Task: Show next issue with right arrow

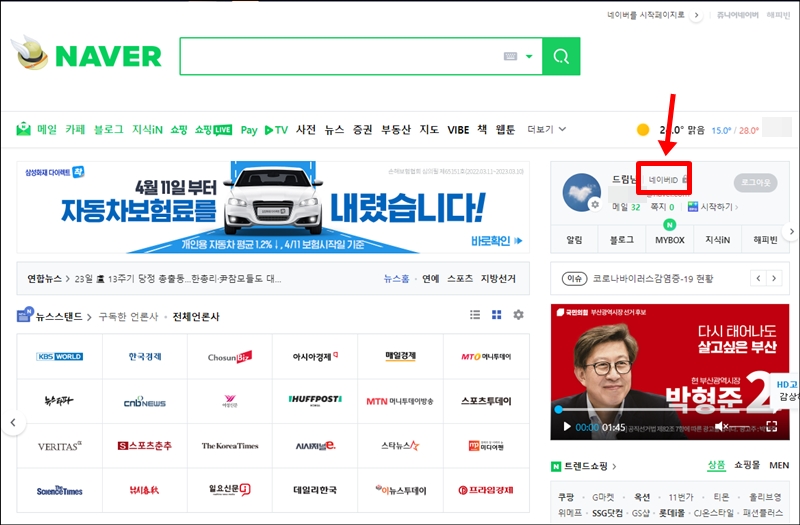Action: 774,278
